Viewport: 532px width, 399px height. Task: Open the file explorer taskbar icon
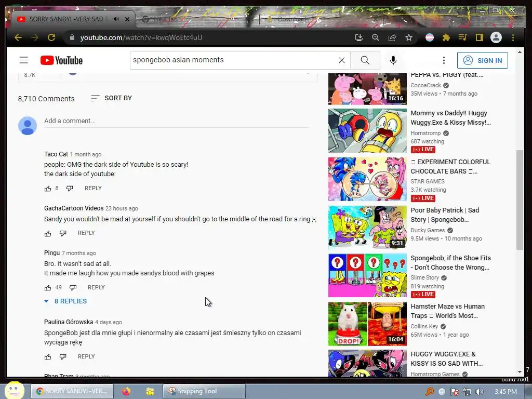click(150, 391)
